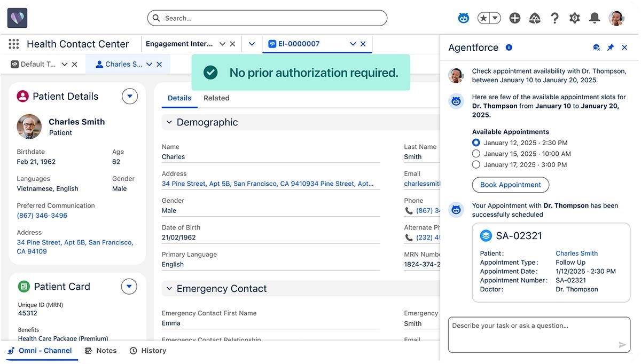Switch to the Related tab

tap(216, 98)
